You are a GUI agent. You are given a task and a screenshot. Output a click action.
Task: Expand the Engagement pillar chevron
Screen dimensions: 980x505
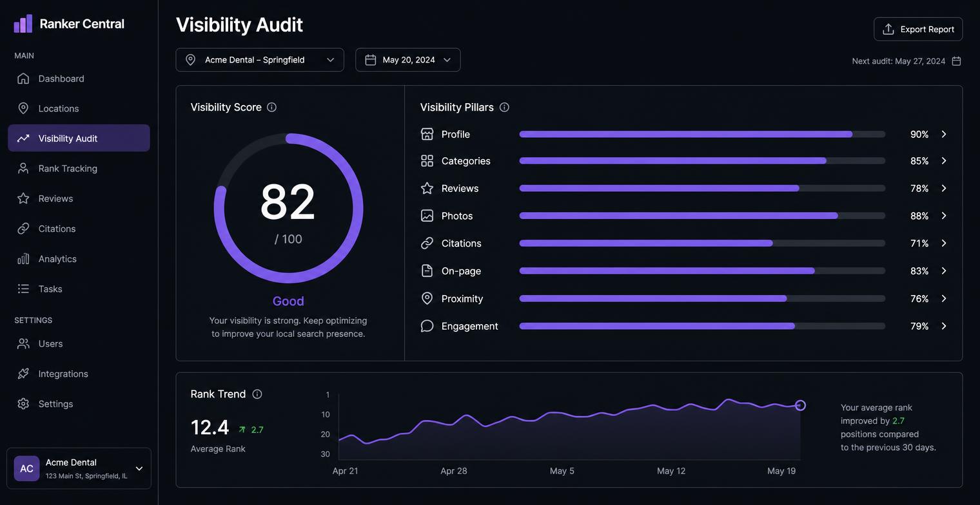[x=944, y=326]
